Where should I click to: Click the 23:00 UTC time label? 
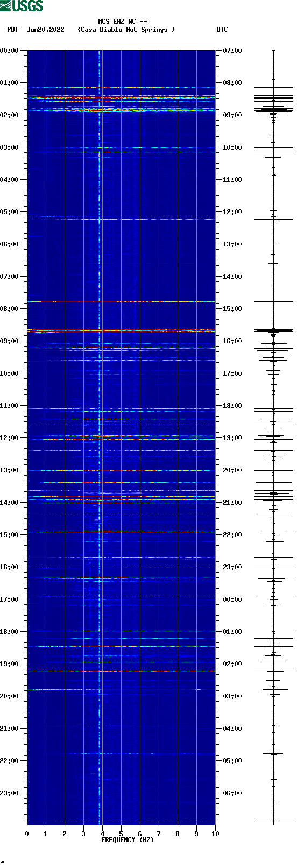click(x=232, y=567)
